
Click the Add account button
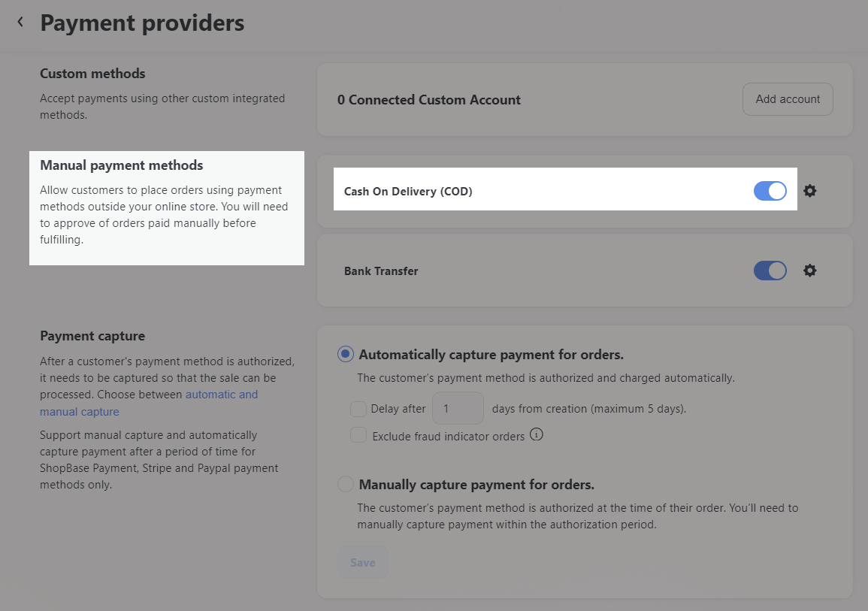(x=788, y=99)
